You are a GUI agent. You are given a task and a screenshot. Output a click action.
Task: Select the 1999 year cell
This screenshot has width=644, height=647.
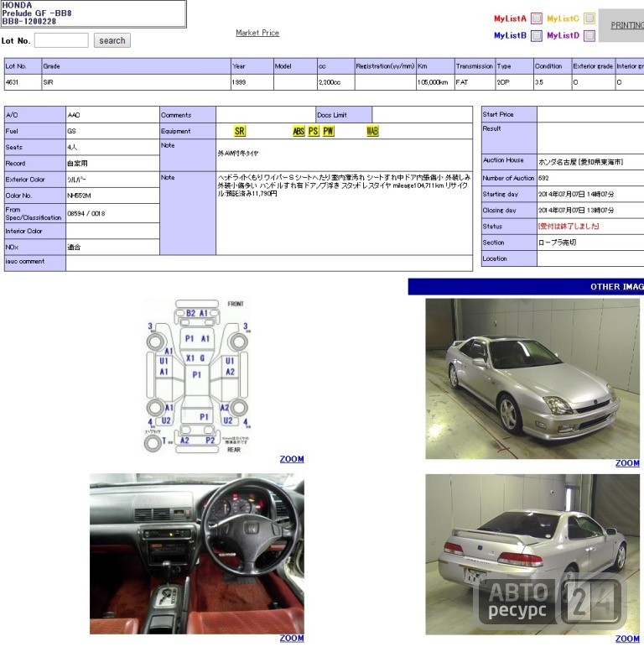click(252, 82)
